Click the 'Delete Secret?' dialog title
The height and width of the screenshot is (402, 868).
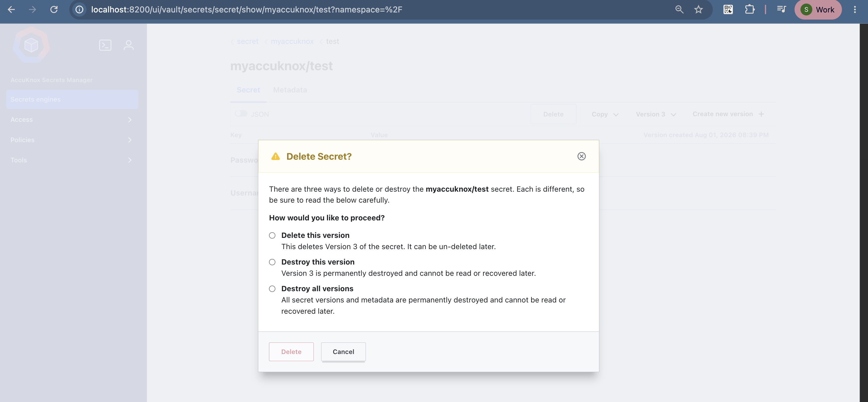pos(319,157)
